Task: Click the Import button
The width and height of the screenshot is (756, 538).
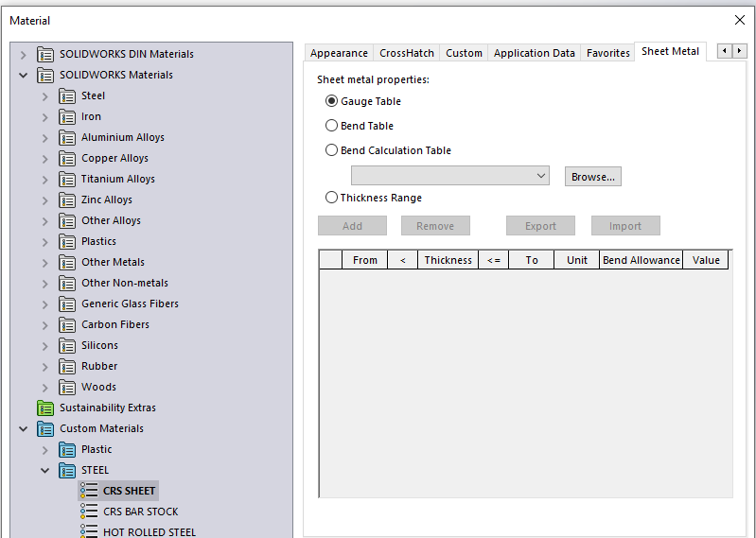Action: pos(625,225)
